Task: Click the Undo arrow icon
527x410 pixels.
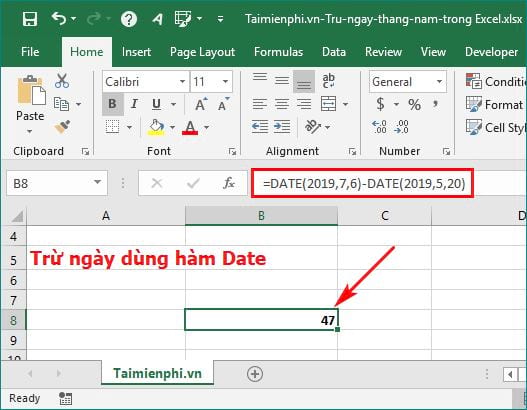Action: tap(59, 18)
